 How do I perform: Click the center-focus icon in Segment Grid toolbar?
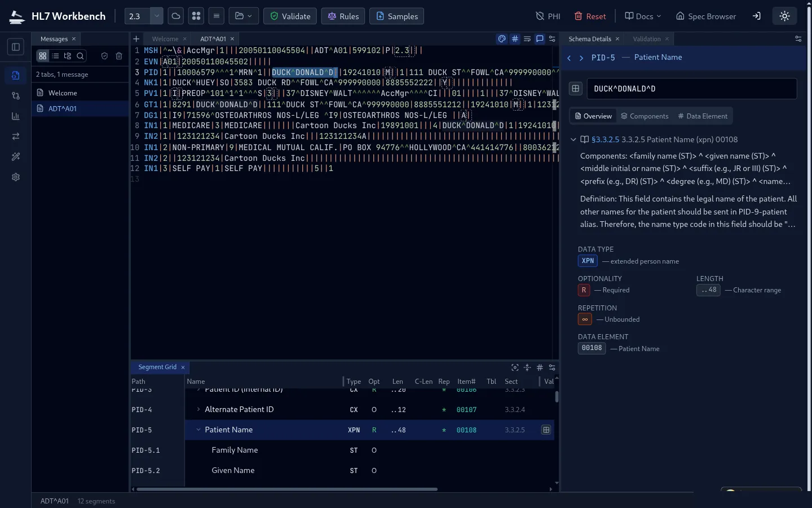tap(515, 367)
